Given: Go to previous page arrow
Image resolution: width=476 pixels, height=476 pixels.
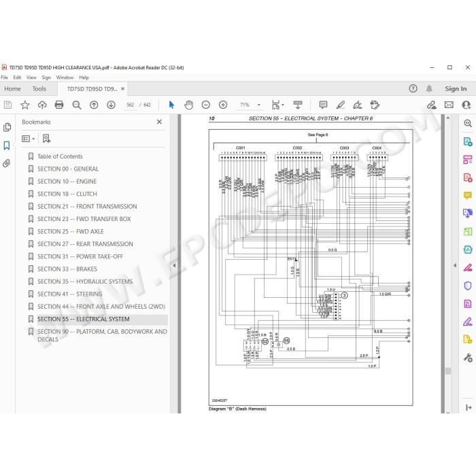Looking at the screenshot, I should 94,105.
